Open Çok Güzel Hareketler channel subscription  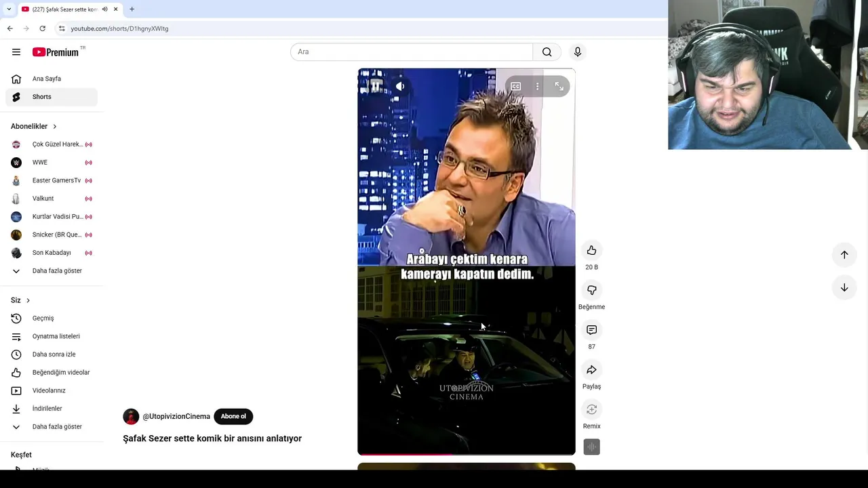click(x=52, y=144)
